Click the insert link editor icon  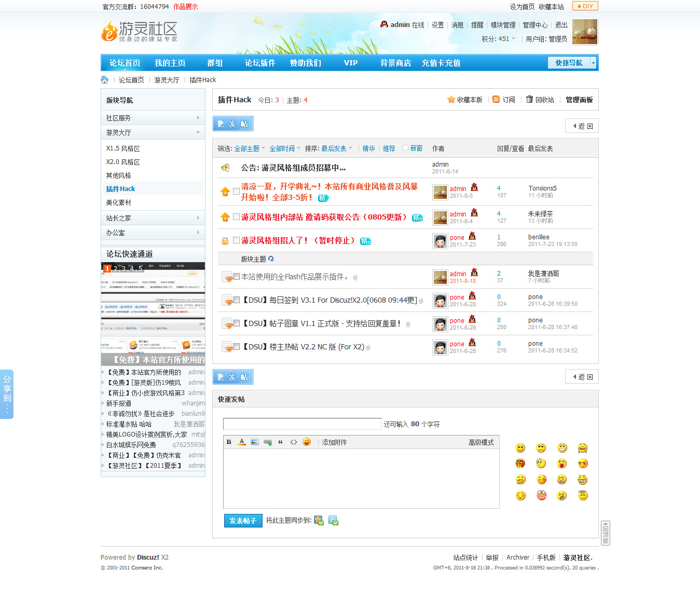click(x=268, y=442)
